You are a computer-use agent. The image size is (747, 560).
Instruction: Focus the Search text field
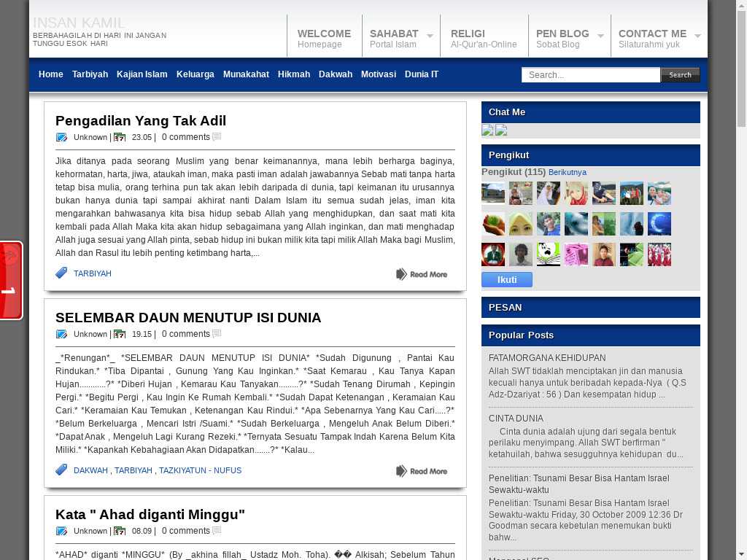tap(590, 74)
